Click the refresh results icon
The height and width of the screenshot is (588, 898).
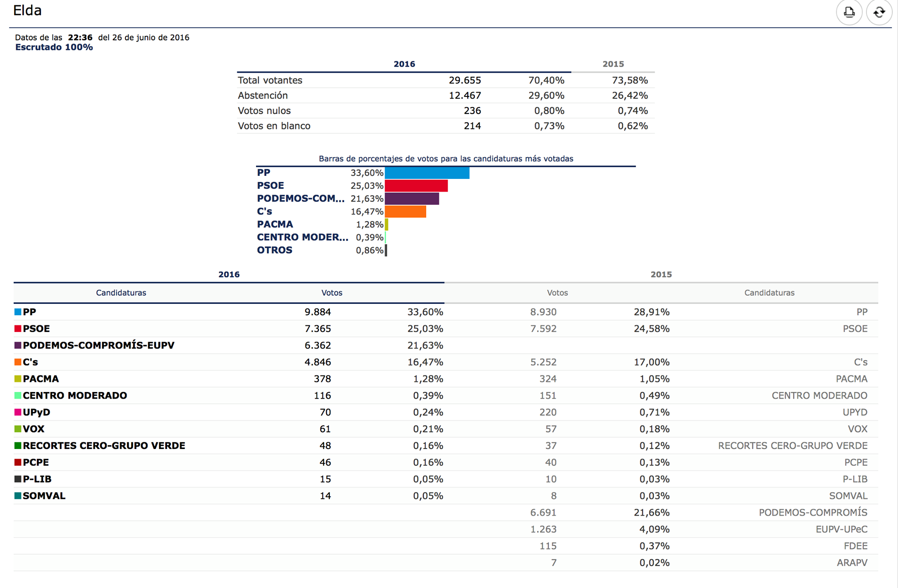[x=879, y=12]
